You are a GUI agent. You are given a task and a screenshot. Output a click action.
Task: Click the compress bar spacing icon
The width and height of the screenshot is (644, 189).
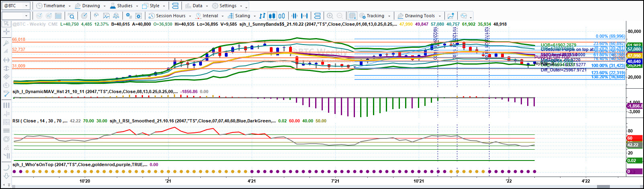click(x=294, y=16)
